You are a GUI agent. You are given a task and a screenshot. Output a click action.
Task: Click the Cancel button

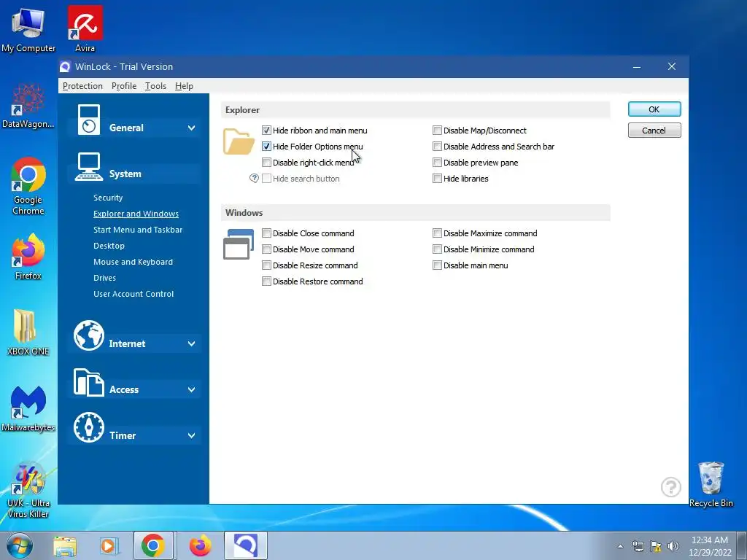point(654,131)
